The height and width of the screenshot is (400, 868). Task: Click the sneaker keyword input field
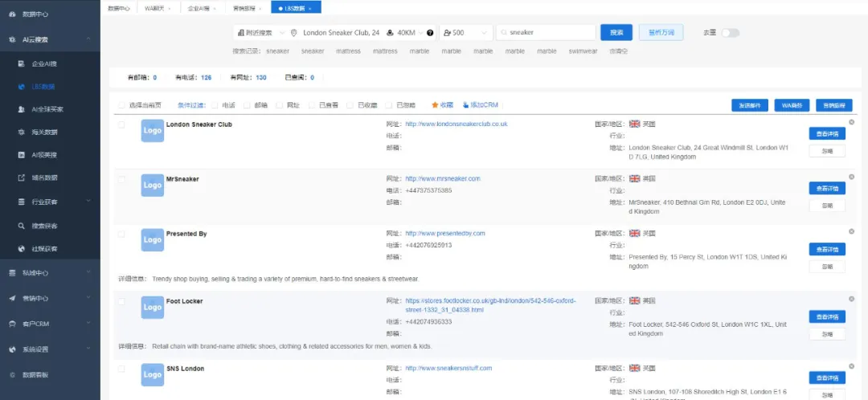click(546, 33)
